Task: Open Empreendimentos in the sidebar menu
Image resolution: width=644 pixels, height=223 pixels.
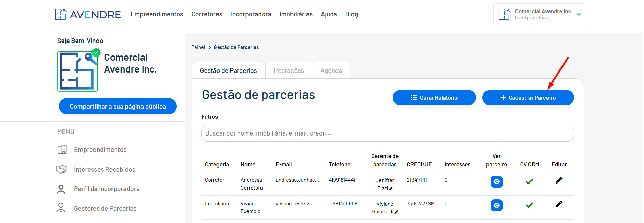Action: [x=100, y=150]
